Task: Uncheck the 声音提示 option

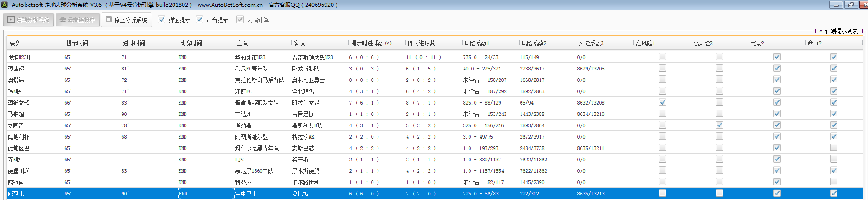Action: pyautogui.click(x=199, y=20)
